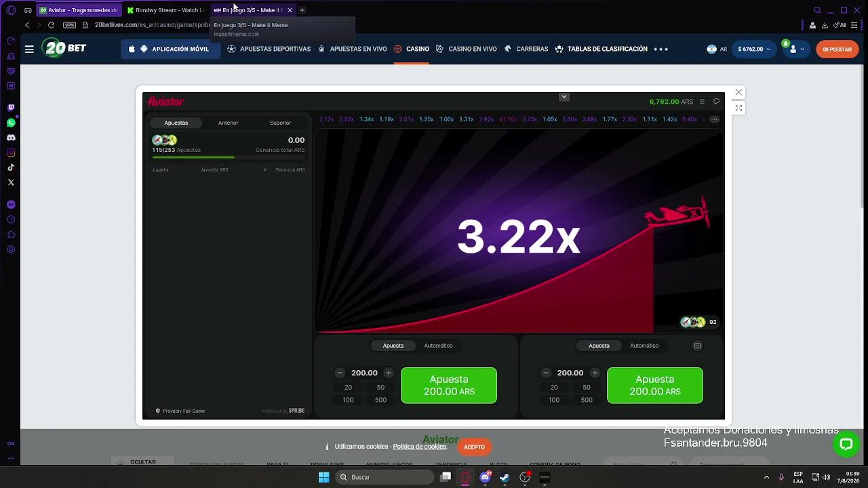Image resolution: width=868 pixels, height=488 pixels.
Task: Click the left bet amount field 200.00
Action: [364, 373]
